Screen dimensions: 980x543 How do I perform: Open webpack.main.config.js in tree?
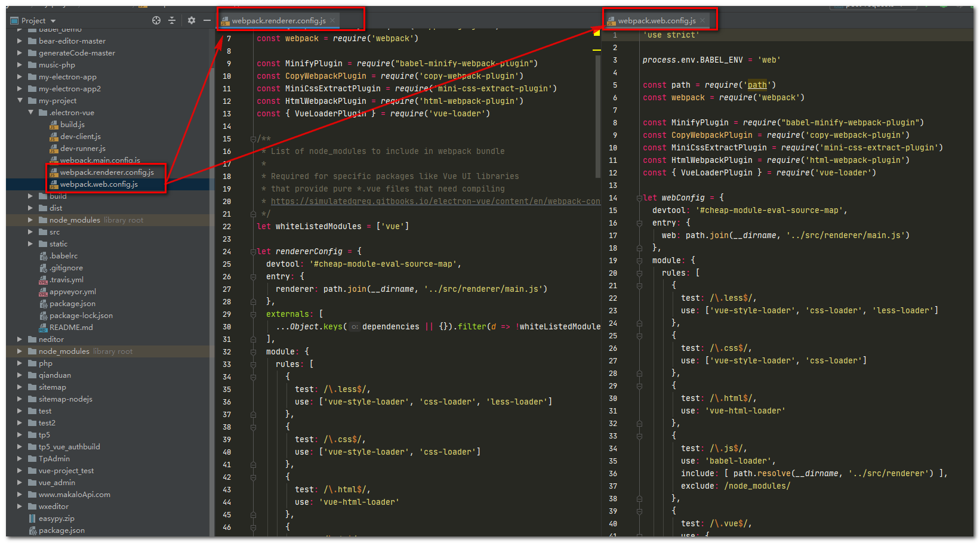100,160
